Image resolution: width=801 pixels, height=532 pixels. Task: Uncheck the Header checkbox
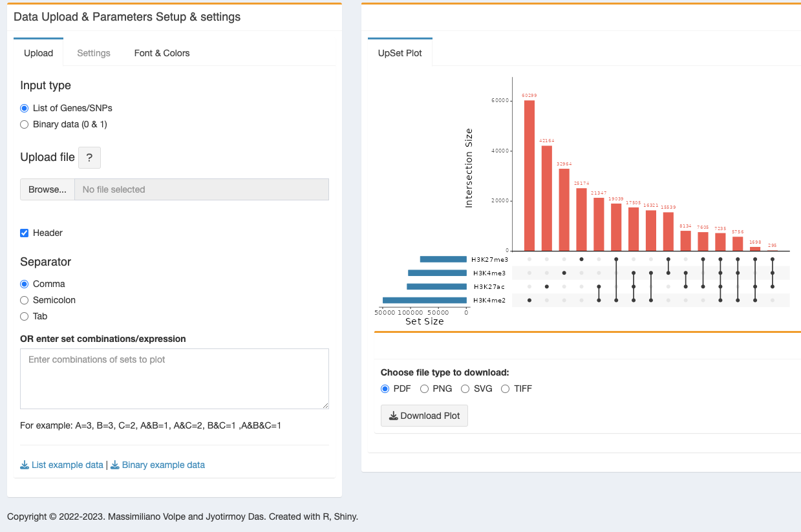[x=25, y=233]
